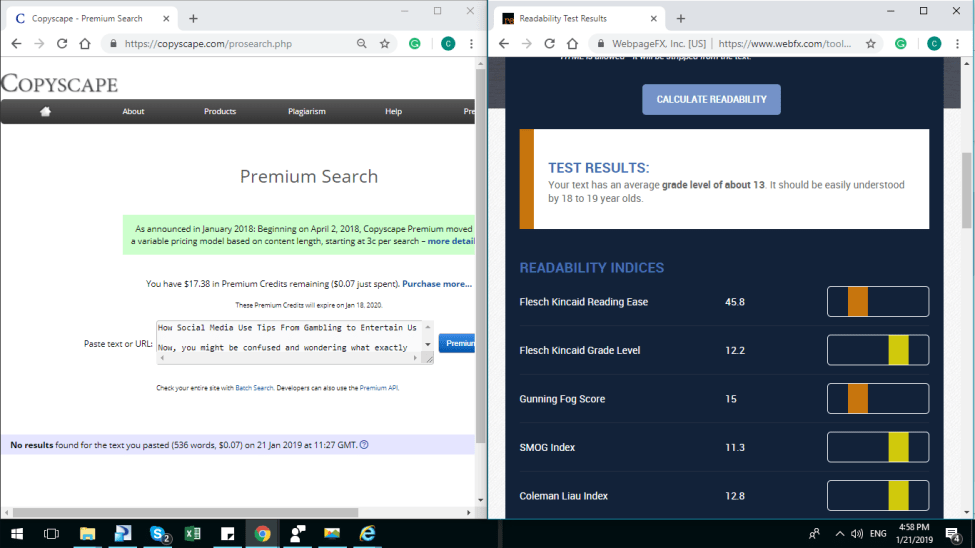Click home button in the Readability window
Image resolution: width=975 pixels, height=548 pixels.
(573, 44)
